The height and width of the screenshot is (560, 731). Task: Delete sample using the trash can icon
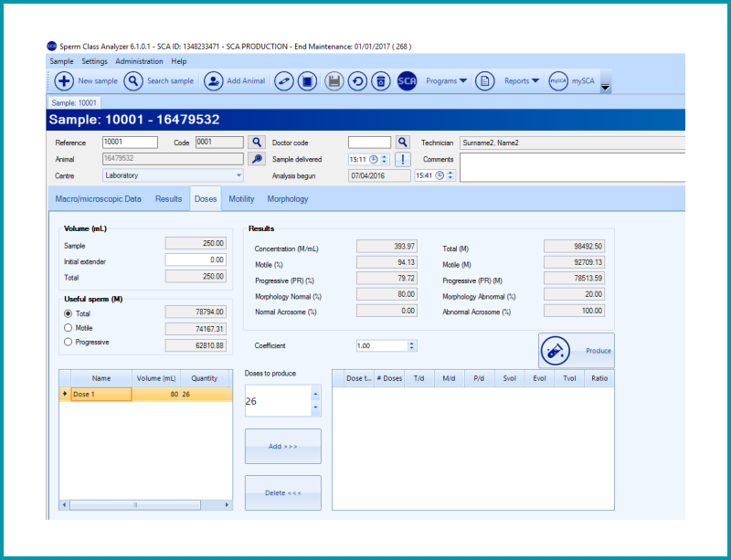(381, 81)
